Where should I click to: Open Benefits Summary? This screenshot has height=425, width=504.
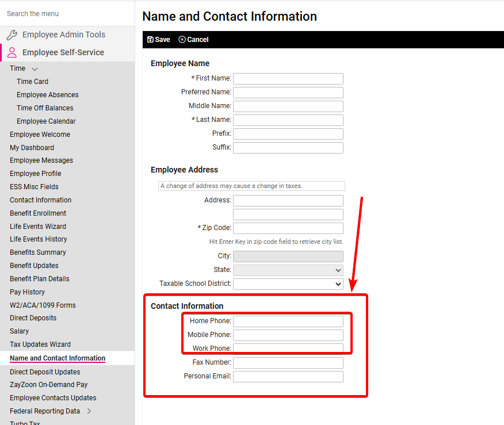pos(38,252)
